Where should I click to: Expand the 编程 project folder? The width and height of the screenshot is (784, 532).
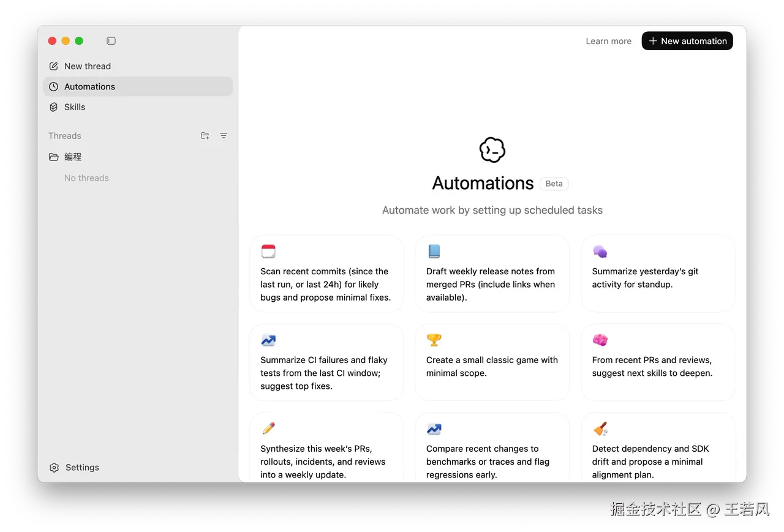tap(138, 157)
